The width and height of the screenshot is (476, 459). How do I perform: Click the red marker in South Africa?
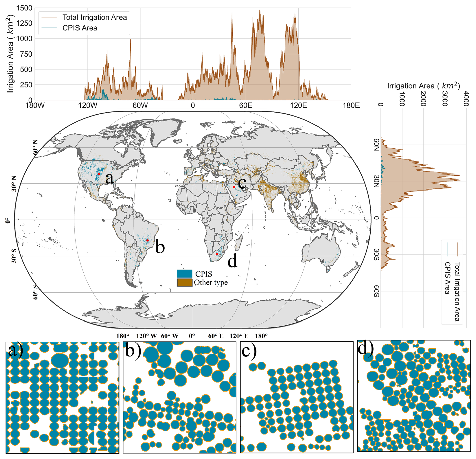pos(217,254)
